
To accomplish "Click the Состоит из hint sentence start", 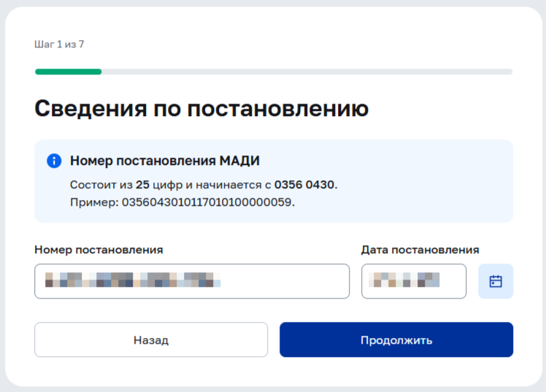I will 101,185.
